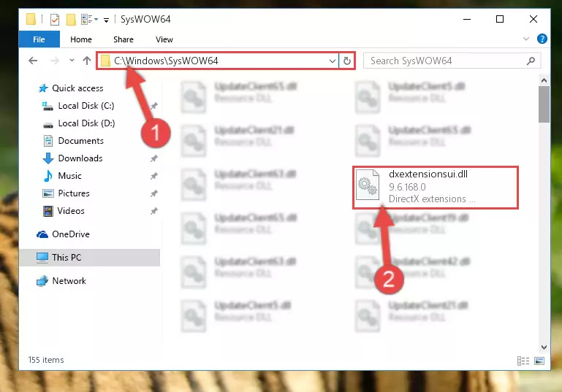The height and width of the screenshot is (392, 562).
Task: Click the pin icon next to Music
Action: pyautogui.click(x=153, y=176)
